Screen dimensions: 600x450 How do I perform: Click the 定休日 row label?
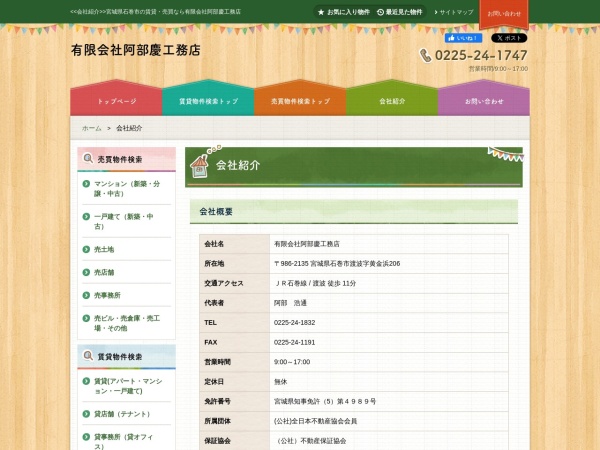214,382
